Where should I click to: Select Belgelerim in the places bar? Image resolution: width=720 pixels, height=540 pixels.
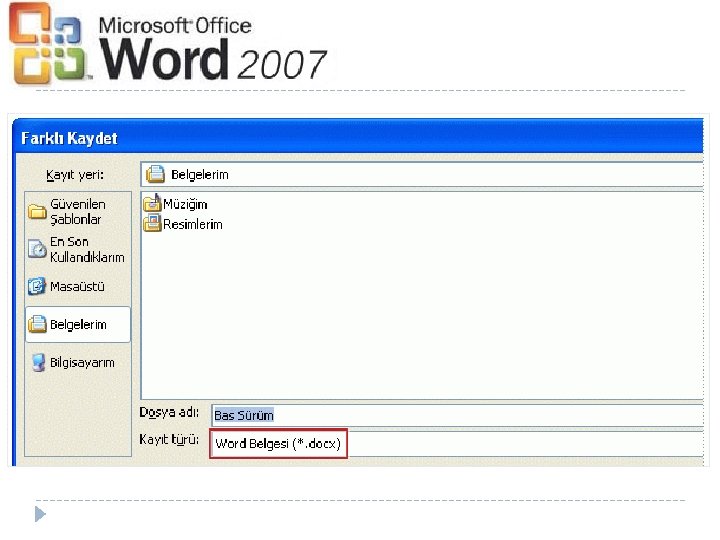[78, 325]
